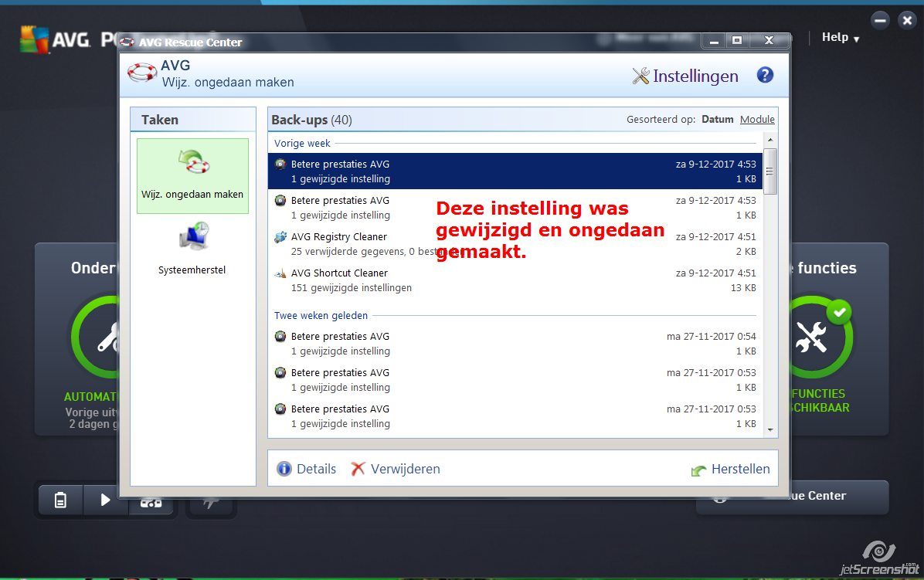Open the Systeemherstel task
The height and width of the screenshot is (580, 924).
192,249
